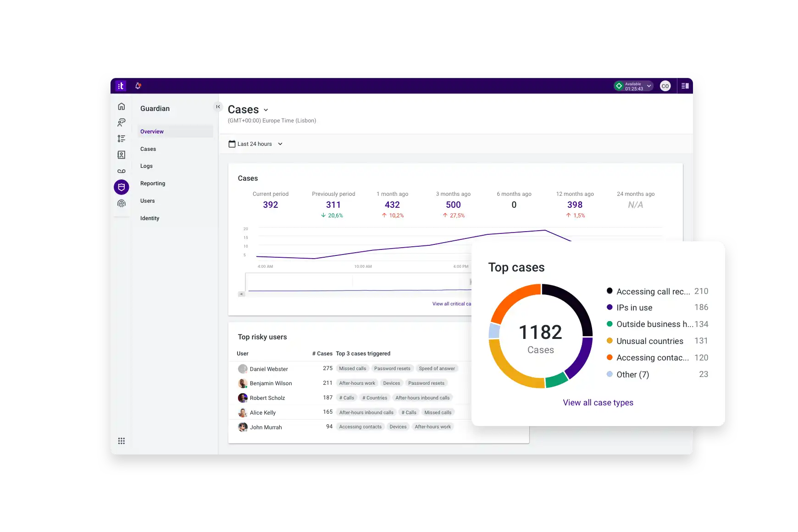
Task: Click View all case types link
Action: [x=598, y=402]
